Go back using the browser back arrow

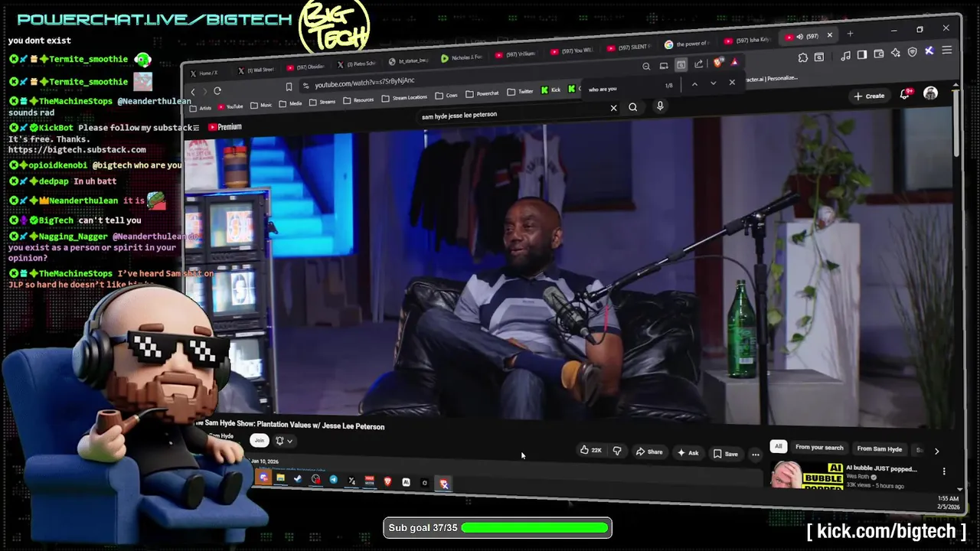point(194,92)
